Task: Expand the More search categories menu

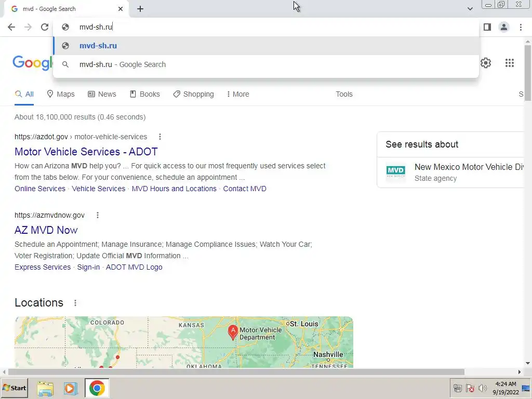Action: [238, 95]
